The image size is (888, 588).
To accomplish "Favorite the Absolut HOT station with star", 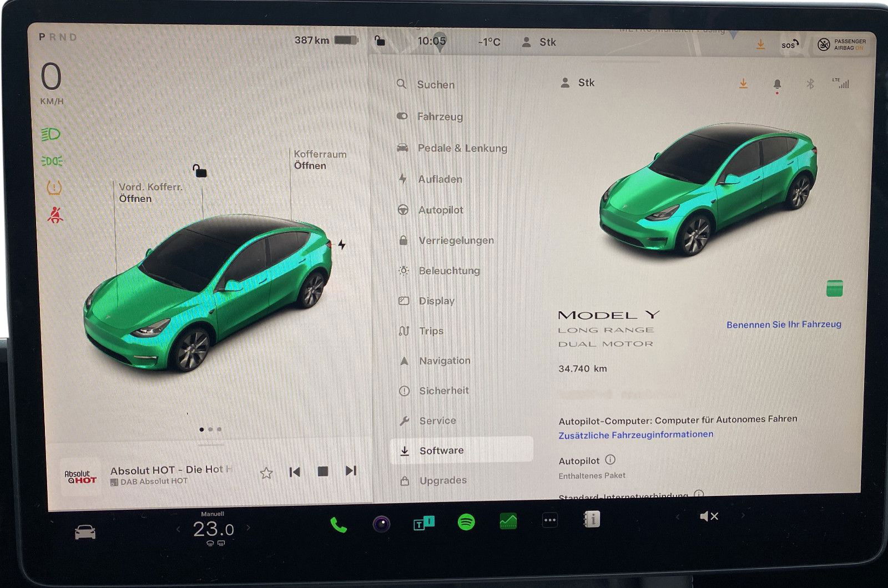I will point(266,473).
